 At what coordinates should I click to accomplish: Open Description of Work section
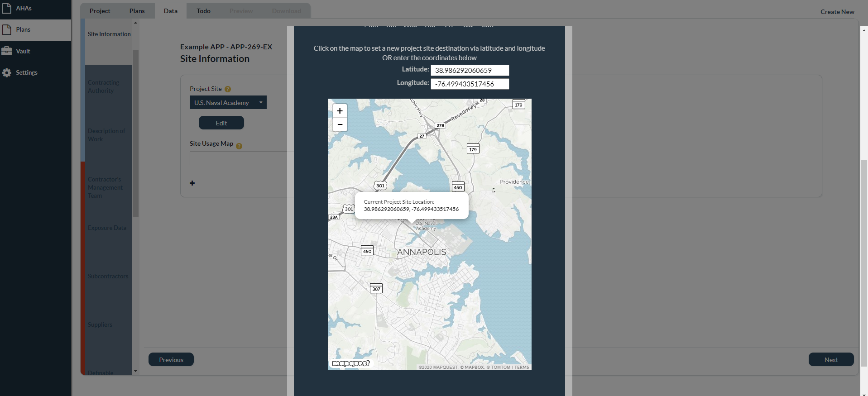pos(108,135)
